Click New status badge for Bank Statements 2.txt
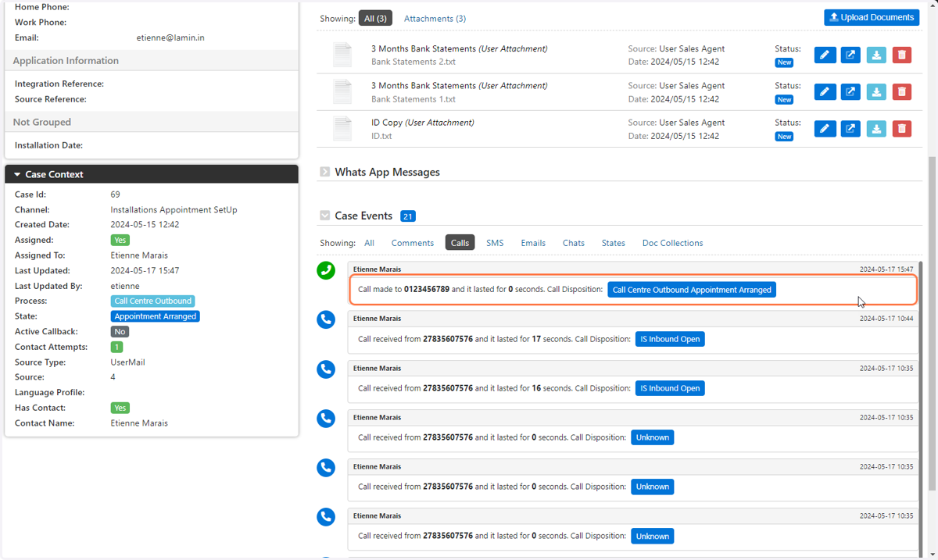This screenshot has width=938, height=560. 784,62
